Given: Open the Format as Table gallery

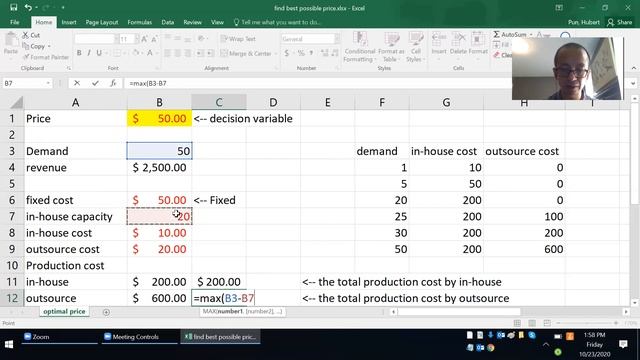Looking at the screenshot, I should click(x=391, y=47).
